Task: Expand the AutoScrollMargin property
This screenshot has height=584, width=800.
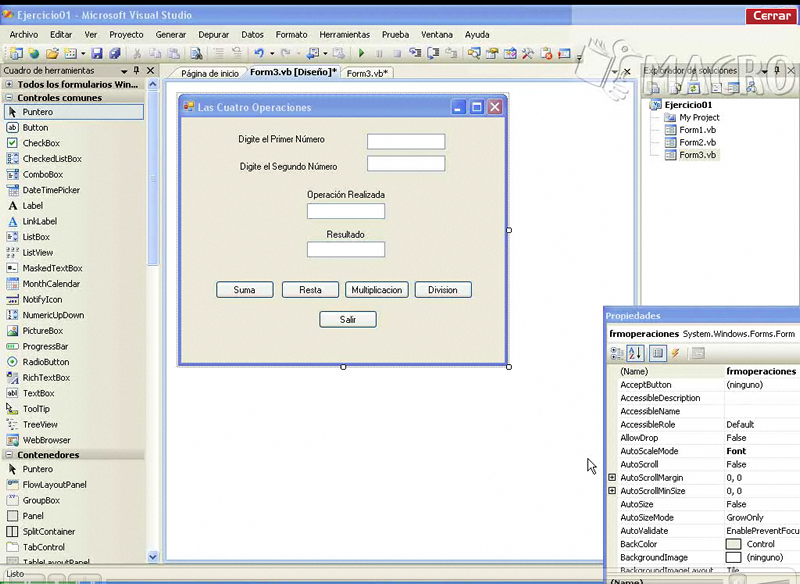Action: pyautogui.click(x=610, y=477)
